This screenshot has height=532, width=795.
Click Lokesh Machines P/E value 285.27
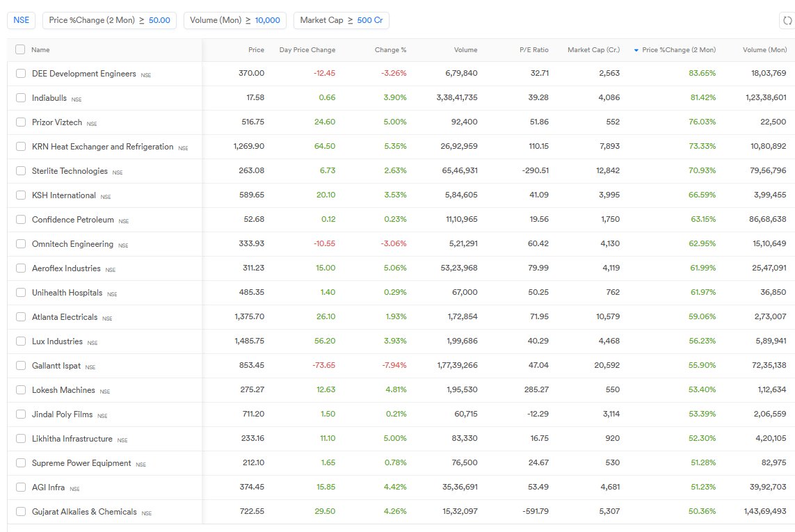pyautogui.click(x=536, y=389)
